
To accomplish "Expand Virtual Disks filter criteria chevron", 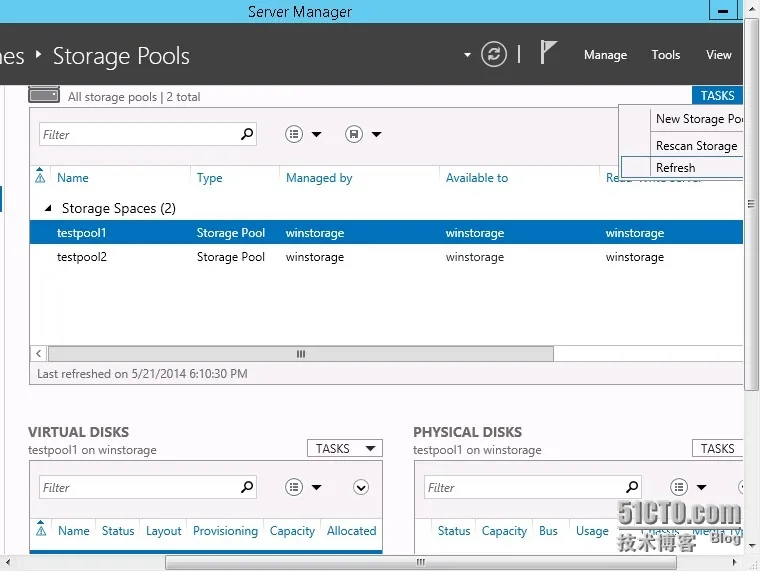I will click(361, 487).
